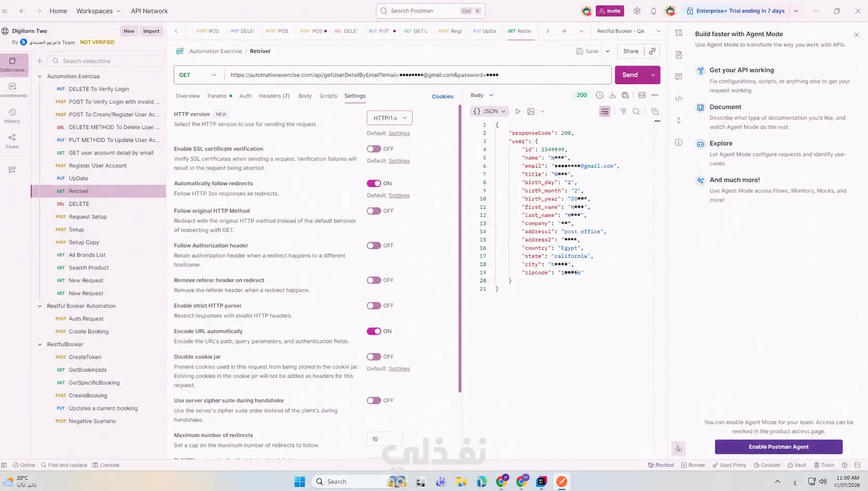Copy the response body to clipboard

point(655,111)
